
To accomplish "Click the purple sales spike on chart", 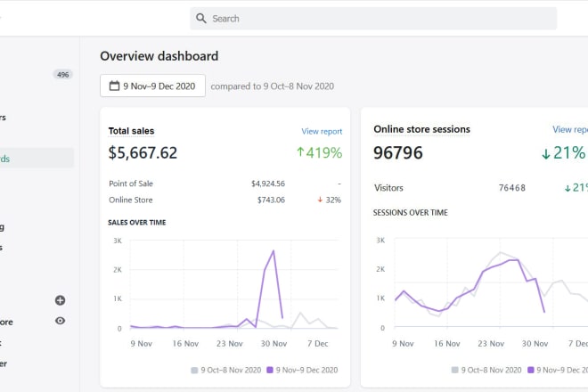I will click(274, 251).
